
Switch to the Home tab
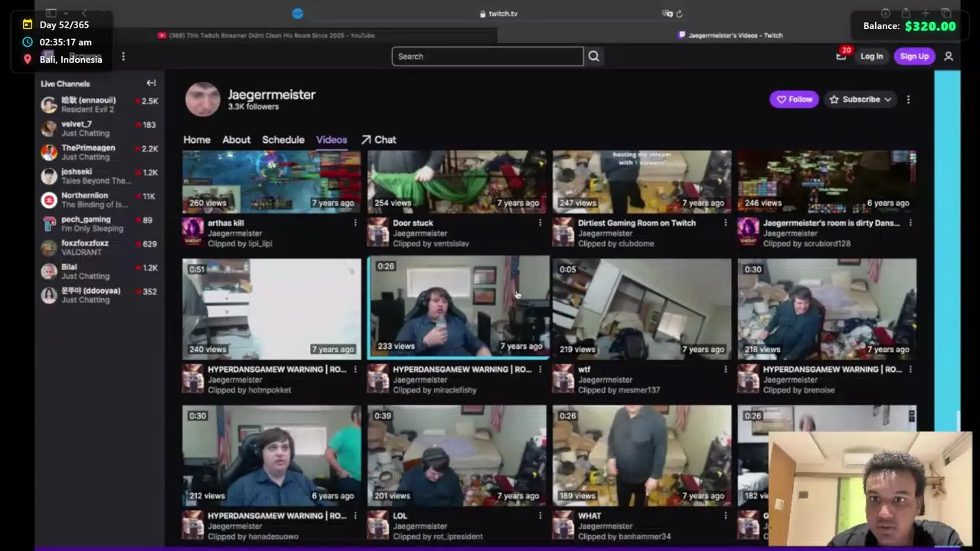click(x=197, y=139)
